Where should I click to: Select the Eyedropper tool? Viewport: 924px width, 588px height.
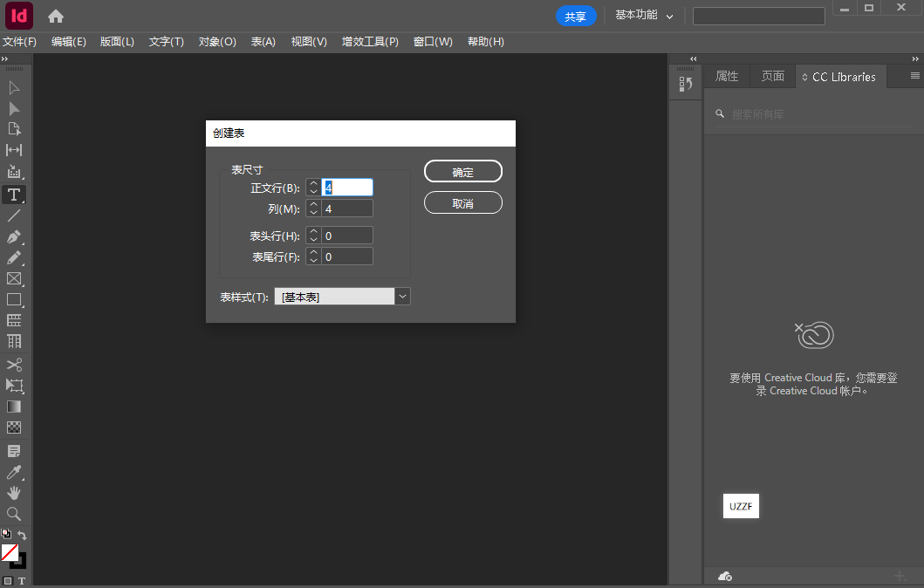14,472
